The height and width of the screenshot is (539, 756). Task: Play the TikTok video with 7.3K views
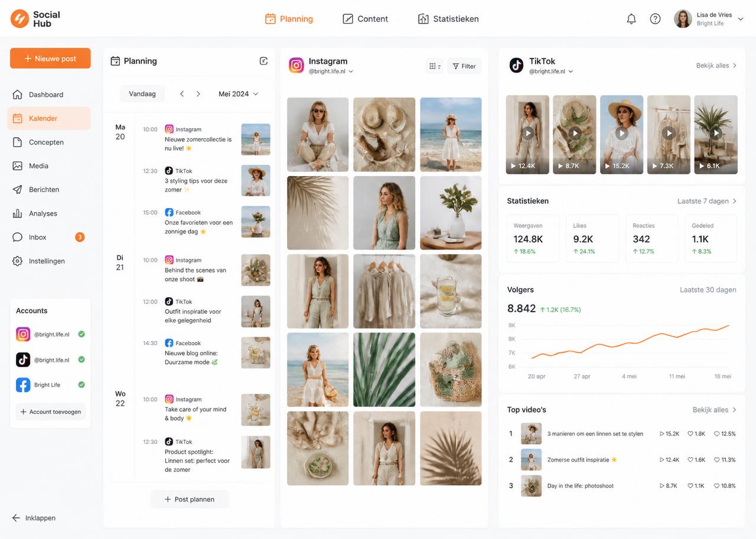click(669, 134)
